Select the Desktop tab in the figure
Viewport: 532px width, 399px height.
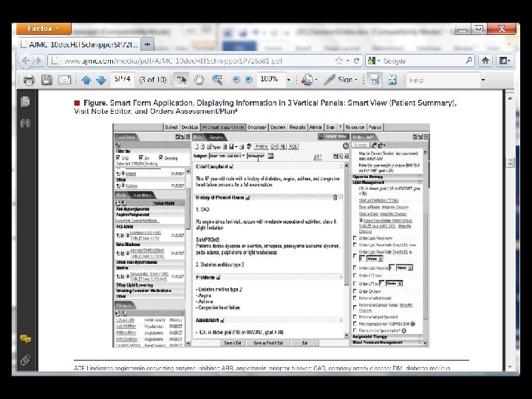190,127
